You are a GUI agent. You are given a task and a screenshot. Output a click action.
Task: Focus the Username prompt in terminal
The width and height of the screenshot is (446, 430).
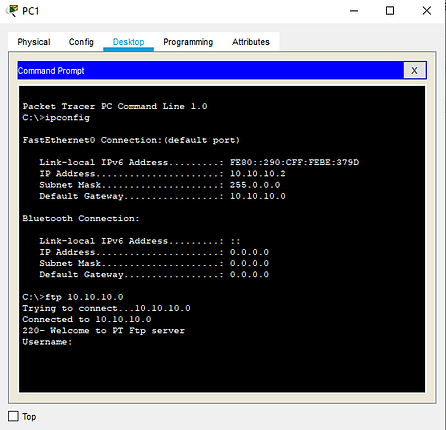[47, 342]
